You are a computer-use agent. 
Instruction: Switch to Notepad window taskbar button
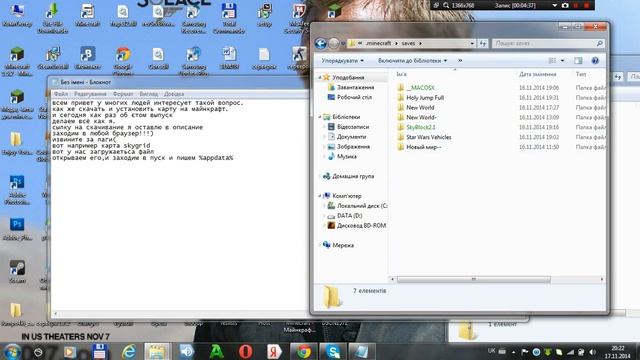click(362, 351)
